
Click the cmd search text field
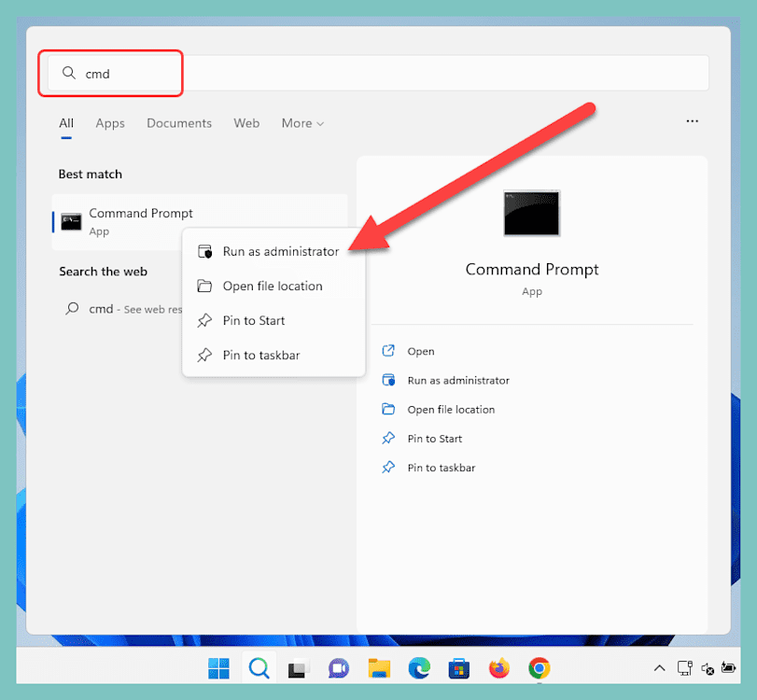coord(378,73)
